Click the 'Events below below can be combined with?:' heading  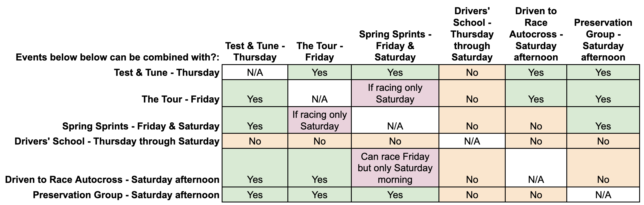[117, 57]
